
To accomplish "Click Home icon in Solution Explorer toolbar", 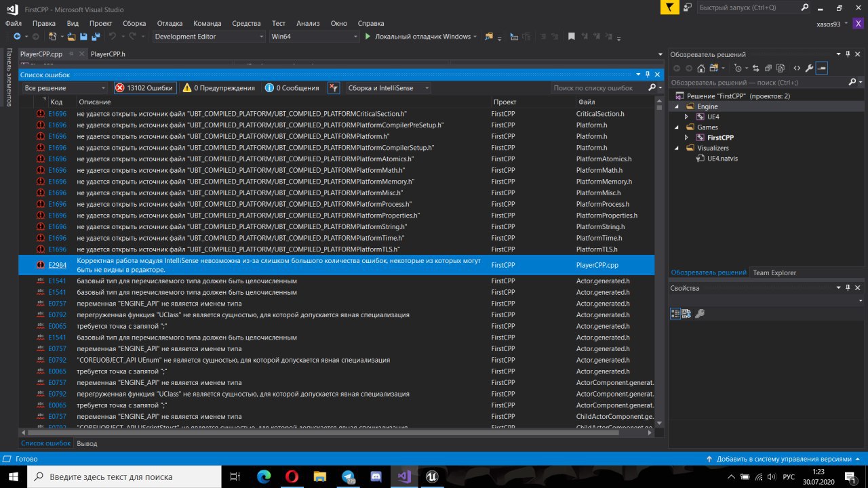I will 701,68.
